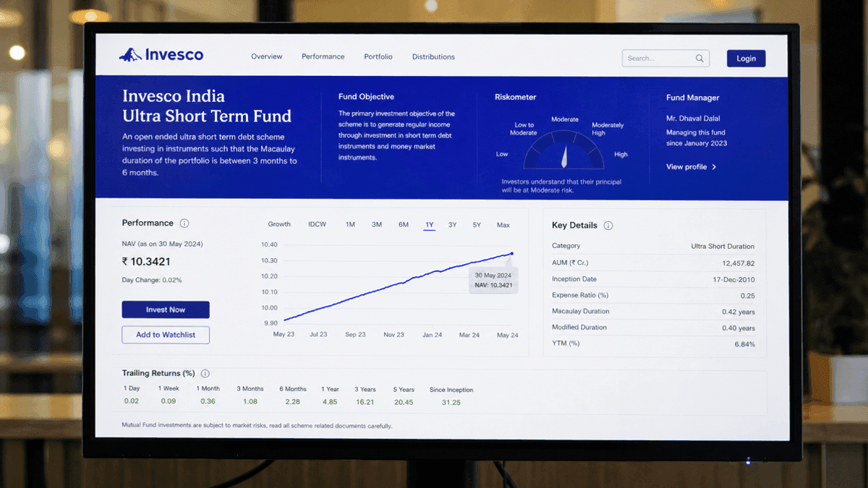Click the market risks disclaimer text
Screen dimensions: 868x488
click(257, 426)
